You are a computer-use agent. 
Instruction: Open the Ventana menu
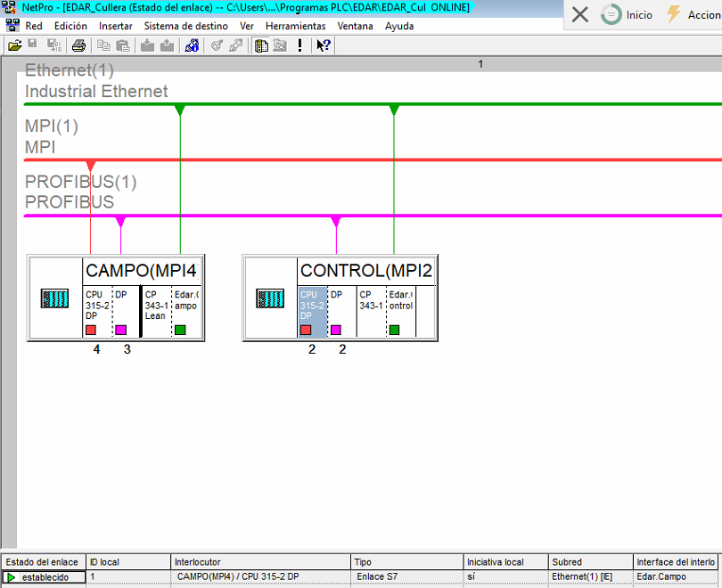click(355, 26)
